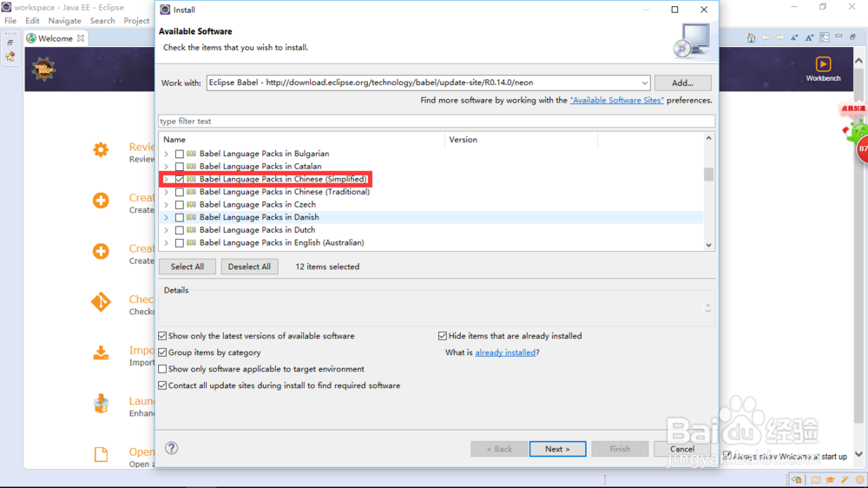Expand Chinese (Traditional) language packs
The height and width of the screenshot is (488, 868).
tap(166, 192)
